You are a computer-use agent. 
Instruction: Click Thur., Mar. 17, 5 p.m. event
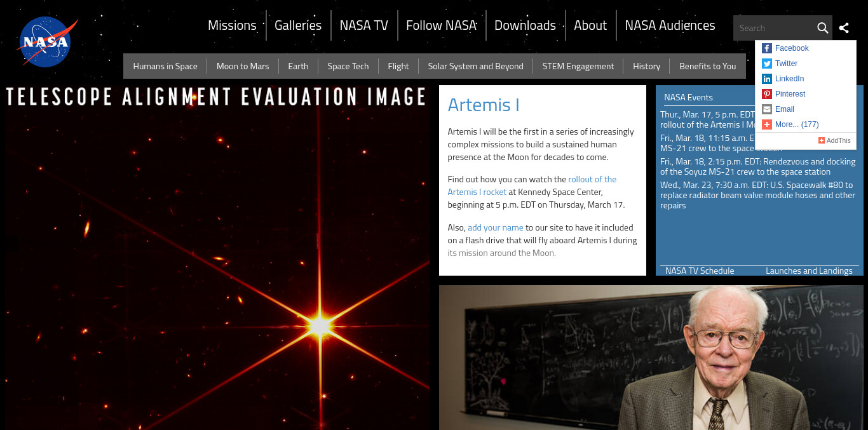pyautogui.click(x=707, y=119)
